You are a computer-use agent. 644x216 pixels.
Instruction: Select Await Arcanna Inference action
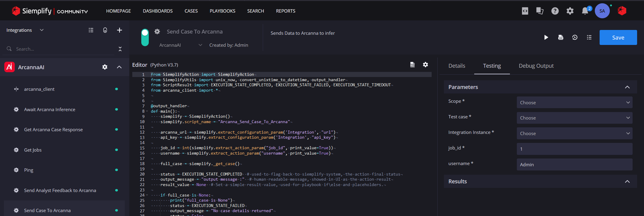(x=50, y=110)
